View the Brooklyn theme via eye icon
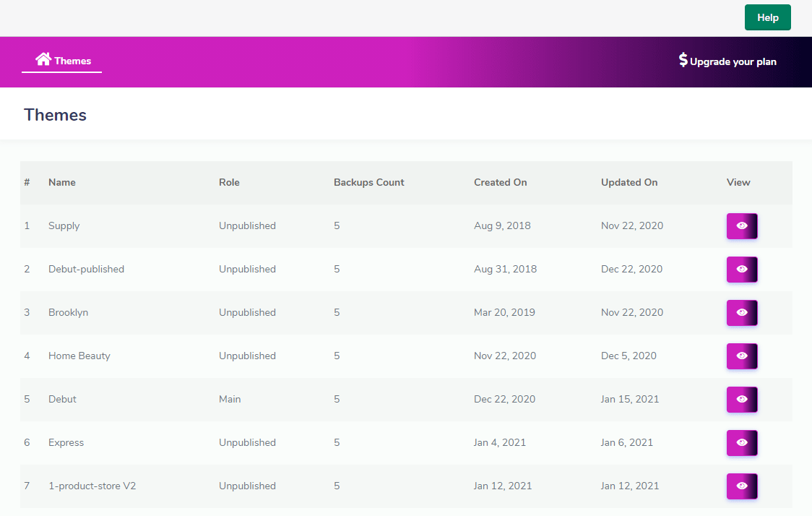This screenshot has width=812, height=516. point(742,313)
